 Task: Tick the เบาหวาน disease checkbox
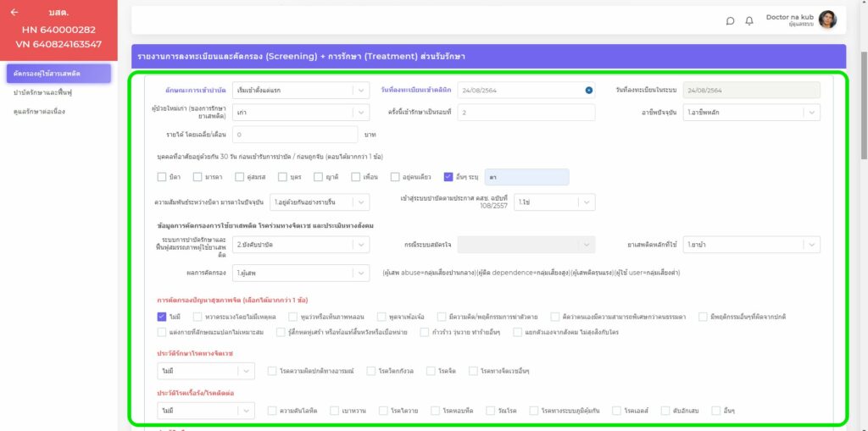tap(335, 410)
